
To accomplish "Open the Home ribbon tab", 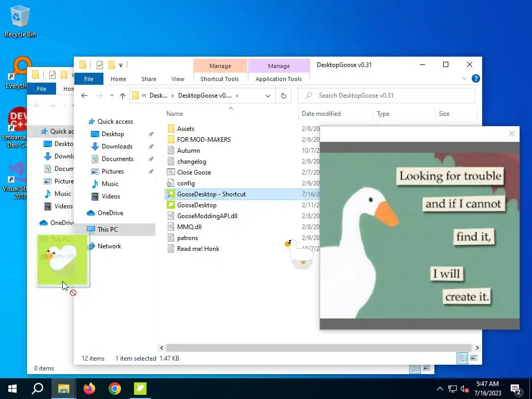I will pos(118,79).
